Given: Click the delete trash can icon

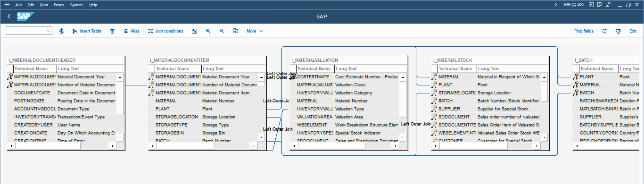Looking at the screenshot, I should [112, 31].
